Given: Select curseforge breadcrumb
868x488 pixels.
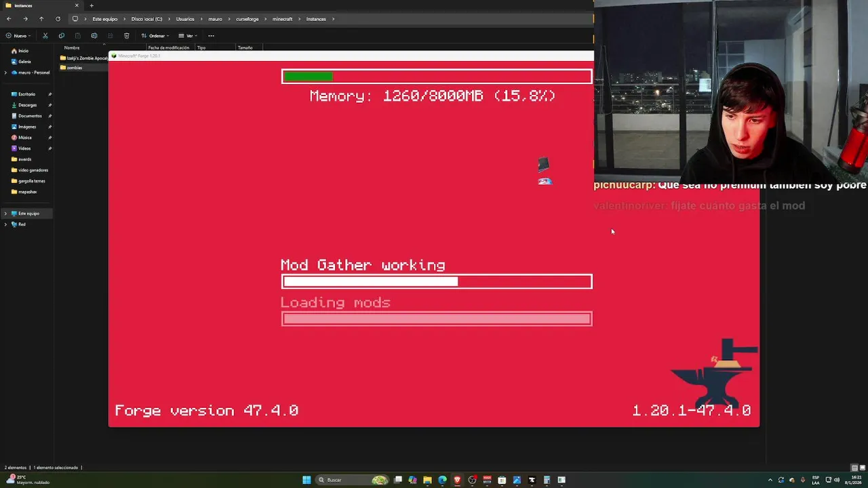Looking at the screenshot, I should coord(248,19).
